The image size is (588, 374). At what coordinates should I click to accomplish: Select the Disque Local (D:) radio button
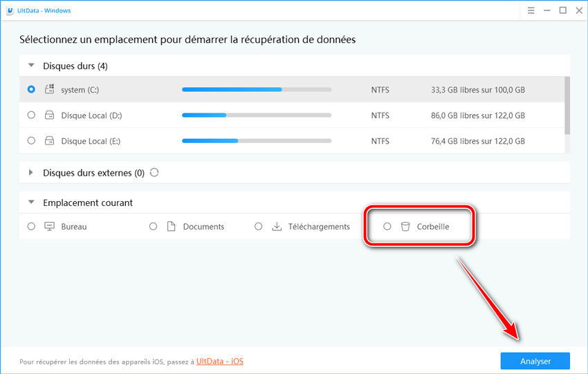(32, 115)
